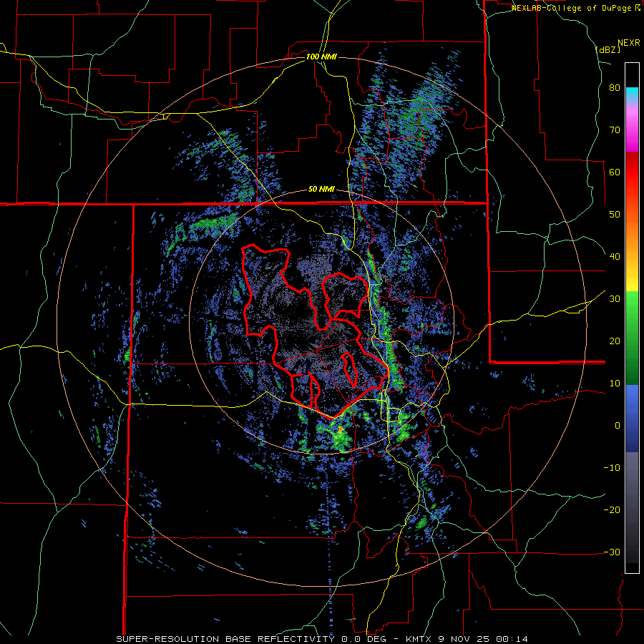644x644 pixels.
Task: Click the NEXLAB-College of DuPage label
Action: tap(572, 8)
